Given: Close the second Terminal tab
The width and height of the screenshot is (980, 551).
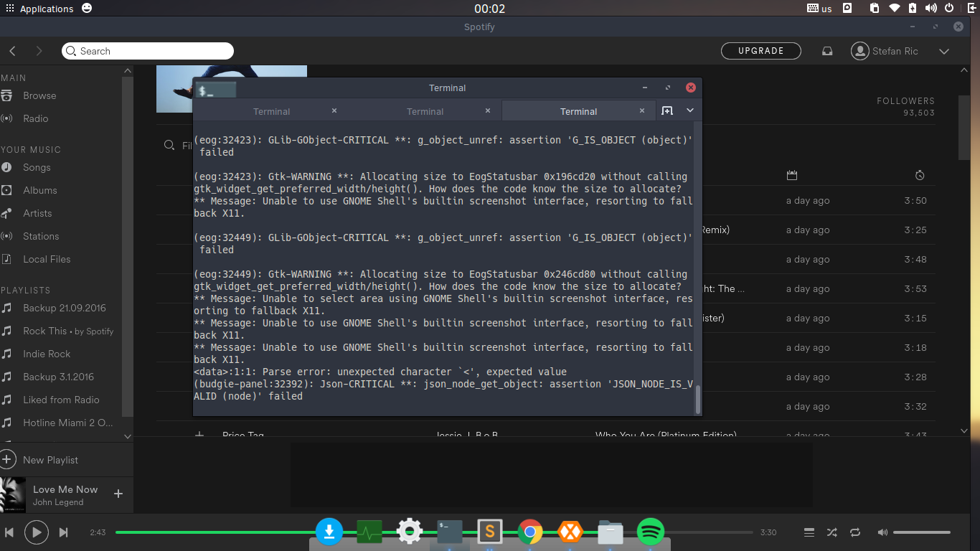Looking at the screenshot, I should (488, 110).
